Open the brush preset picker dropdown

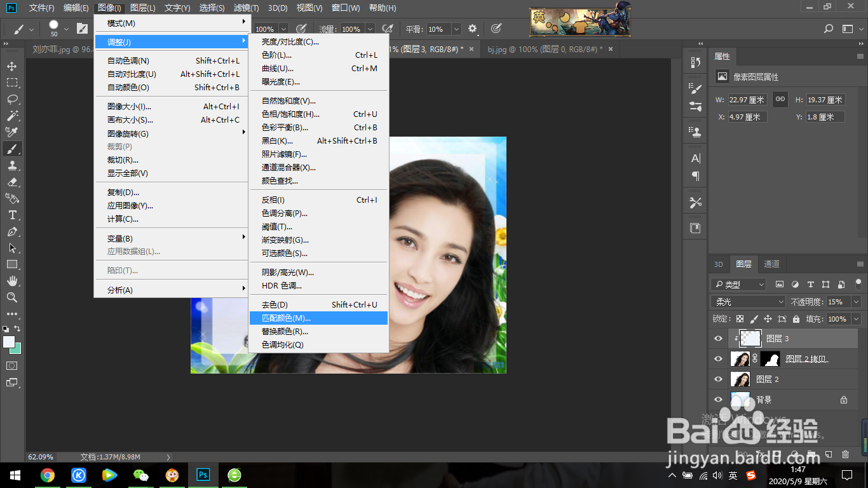coord(66,29)
